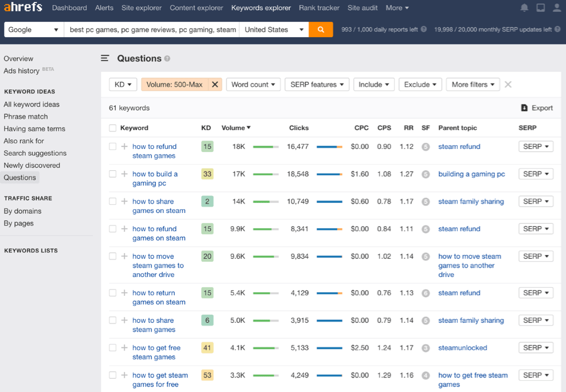This screenshot has width=566, height=392.
Task: Open the Word count filter dropdown
Action: click(x=253, y=84)
